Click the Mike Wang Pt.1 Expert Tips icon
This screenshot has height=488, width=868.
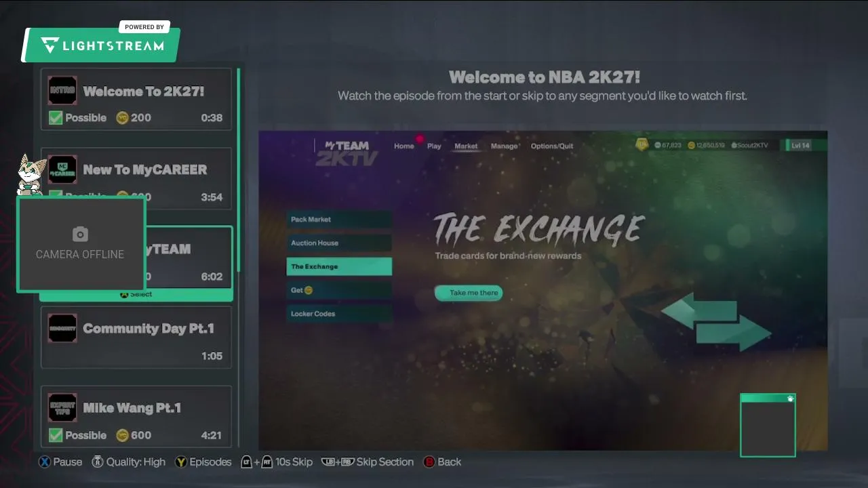[x=62, y=407]
